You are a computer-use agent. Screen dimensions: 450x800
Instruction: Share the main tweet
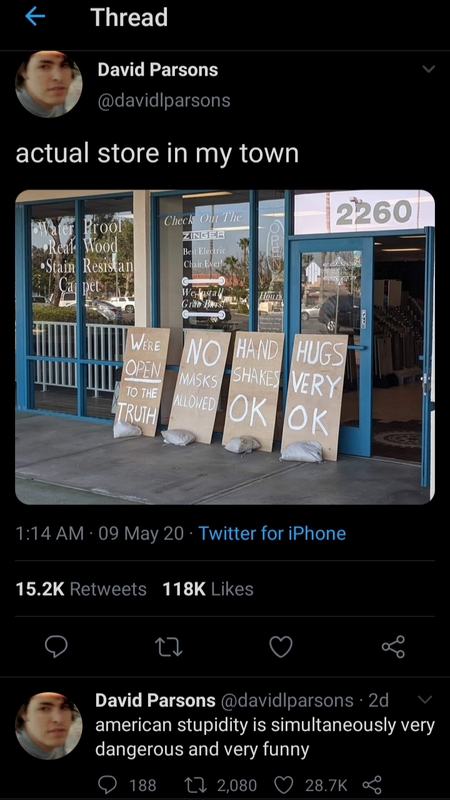coord(393,646)
